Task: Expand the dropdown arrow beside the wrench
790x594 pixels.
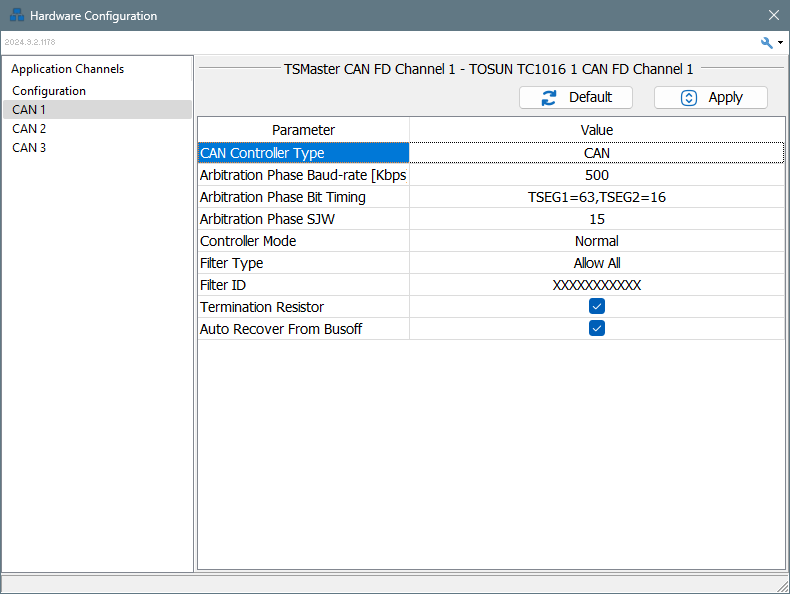Action: coord(780,43)
